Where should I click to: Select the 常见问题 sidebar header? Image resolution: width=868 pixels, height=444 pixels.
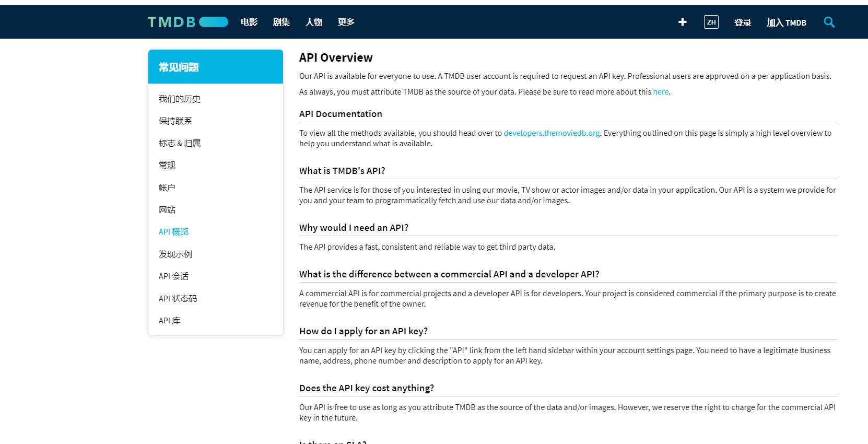[216, 67]
